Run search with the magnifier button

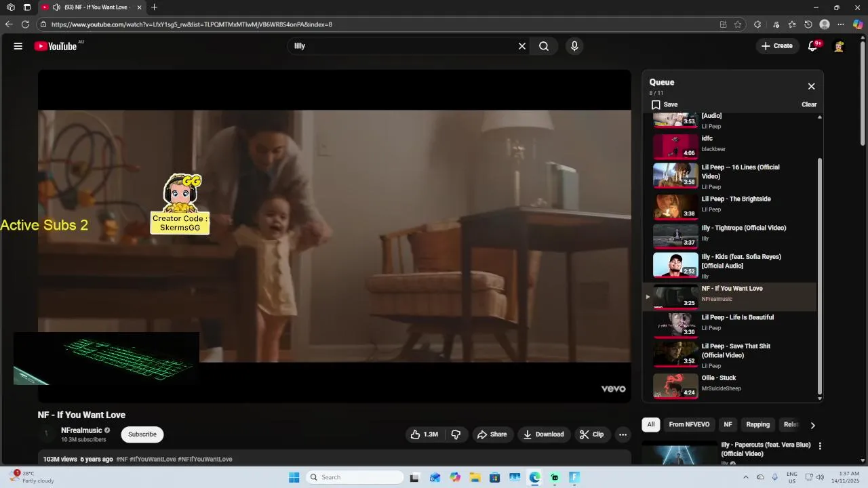click(544, 46)
